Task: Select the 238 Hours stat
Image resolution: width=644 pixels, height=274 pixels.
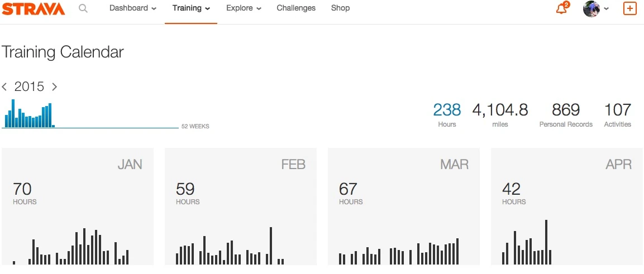Action: (447, 114)
